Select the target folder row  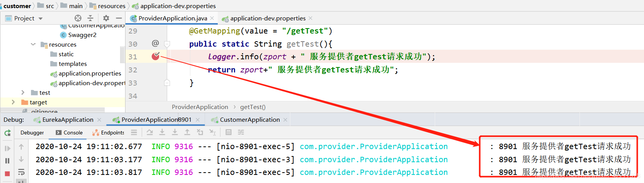coord(63,102)
